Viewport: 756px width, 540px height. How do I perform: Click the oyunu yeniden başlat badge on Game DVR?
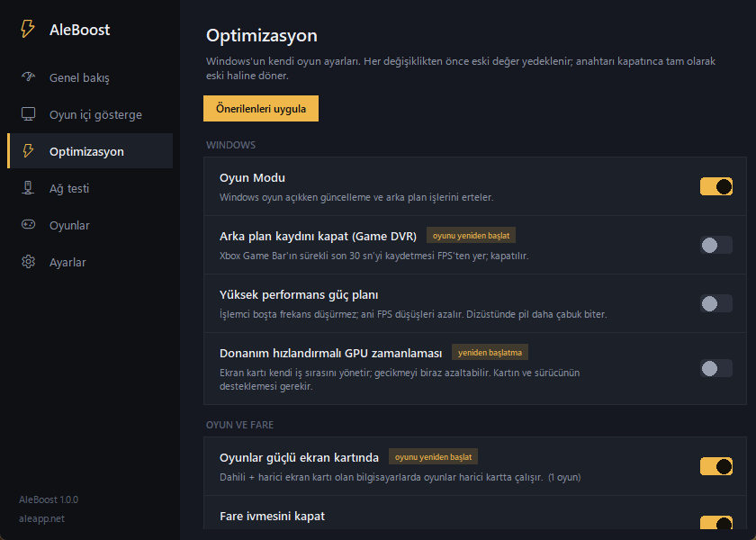click(471, 236)
